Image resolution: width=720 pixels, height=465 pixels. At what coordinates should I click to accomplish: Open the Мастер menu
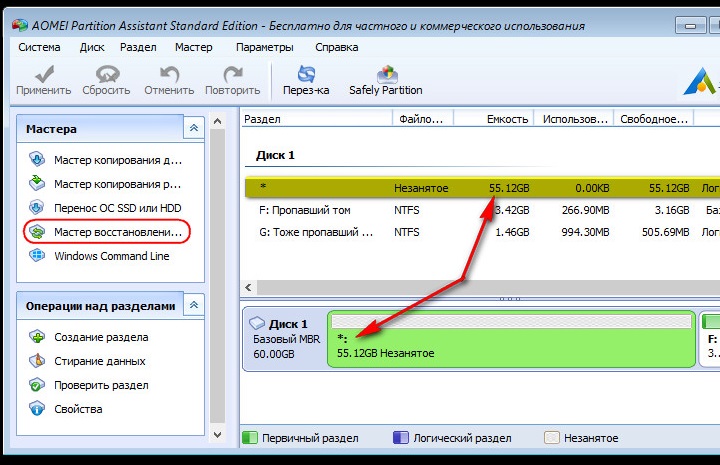(194, 47)
